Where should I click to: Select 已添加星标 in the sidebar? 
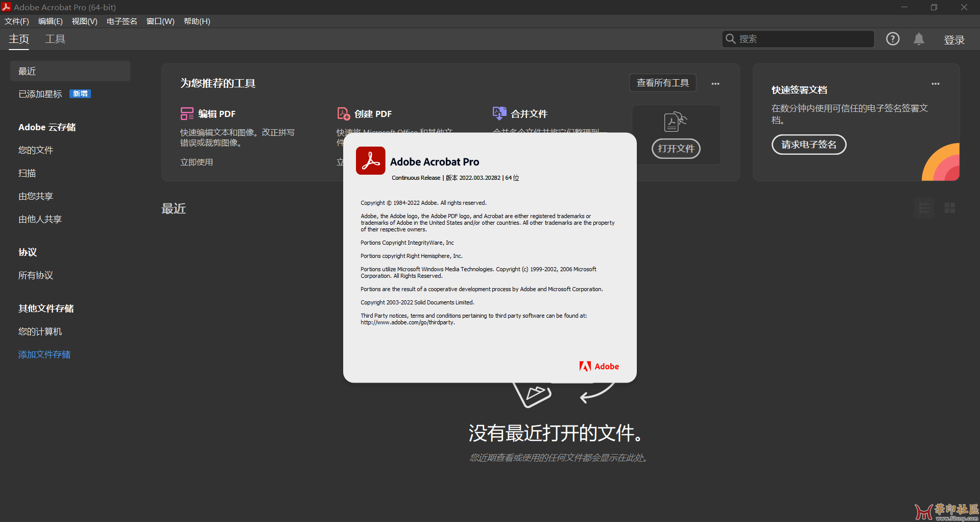tap(40, 94)
